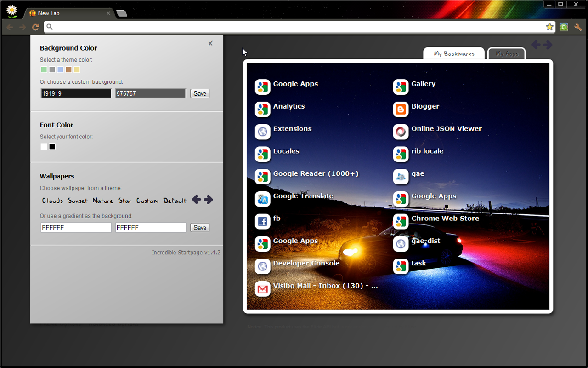Save the custom background colors
Screen dimensions: 588x368
(x=200, y=93)
